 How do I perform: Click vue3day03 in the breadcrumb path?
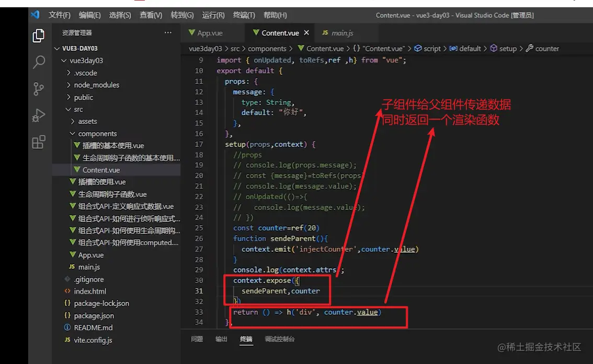[206, 49]
